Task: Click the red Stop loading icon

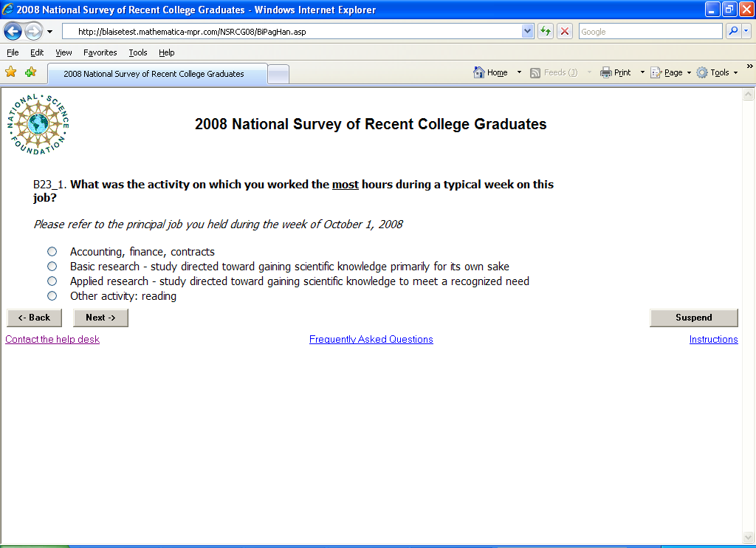Action: (565, 32)
